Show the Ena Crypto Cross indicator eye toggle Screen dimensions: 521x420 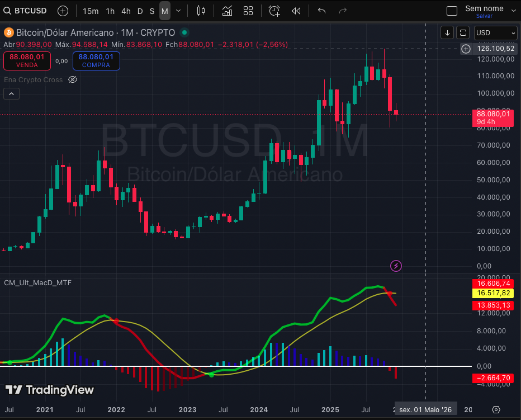pyautogui.click(x=72, y=79)
